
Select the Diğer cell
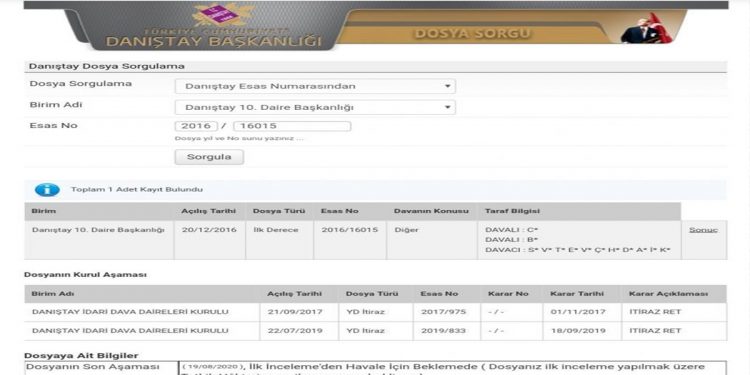pyautogui.click(x=432, y=240)
